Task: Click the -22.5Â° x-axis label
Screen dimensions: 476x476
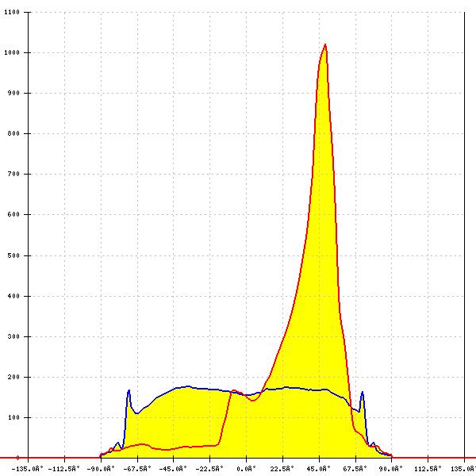Action: click(209, 469)
